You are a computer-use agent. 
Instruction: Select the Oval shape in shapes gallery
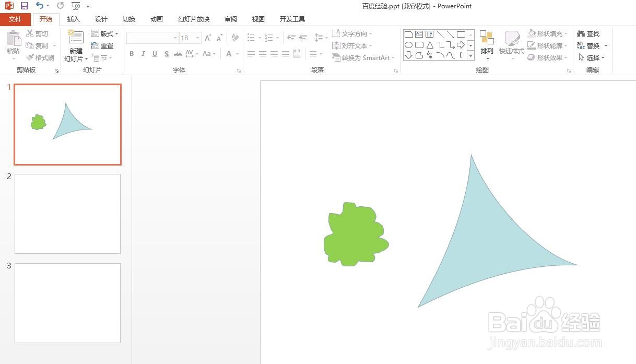coord(409,45)
